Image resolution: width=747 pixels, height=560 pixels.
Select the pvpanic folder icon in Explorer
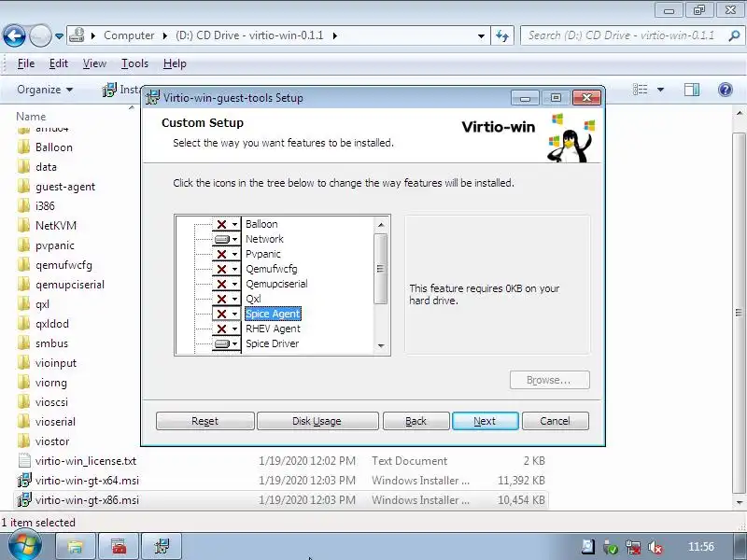coord(24,245)
